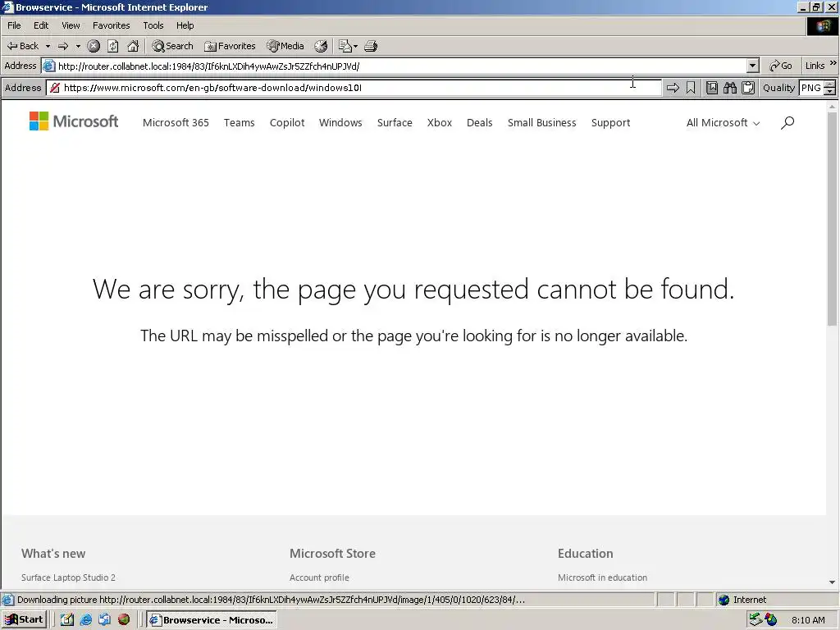Click the red round quick launch icon

coord(124,620)
